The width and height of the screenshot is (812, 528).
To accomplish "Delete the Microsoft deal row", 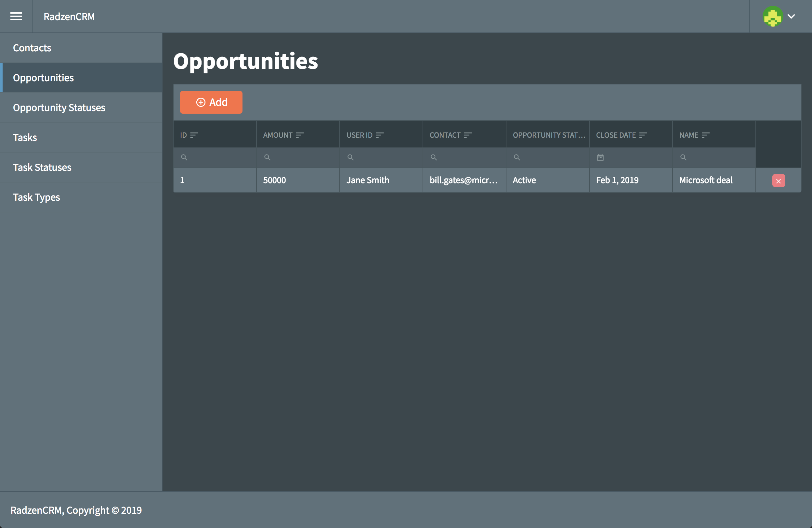I will tap(779, 181).
